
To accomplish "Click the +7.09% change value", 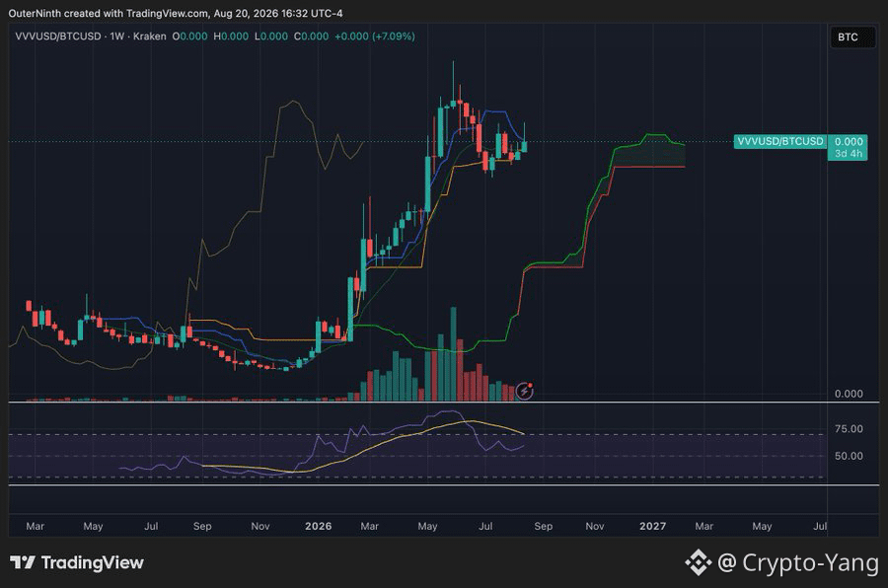I will pyautogui.click(x=394, y=37).
